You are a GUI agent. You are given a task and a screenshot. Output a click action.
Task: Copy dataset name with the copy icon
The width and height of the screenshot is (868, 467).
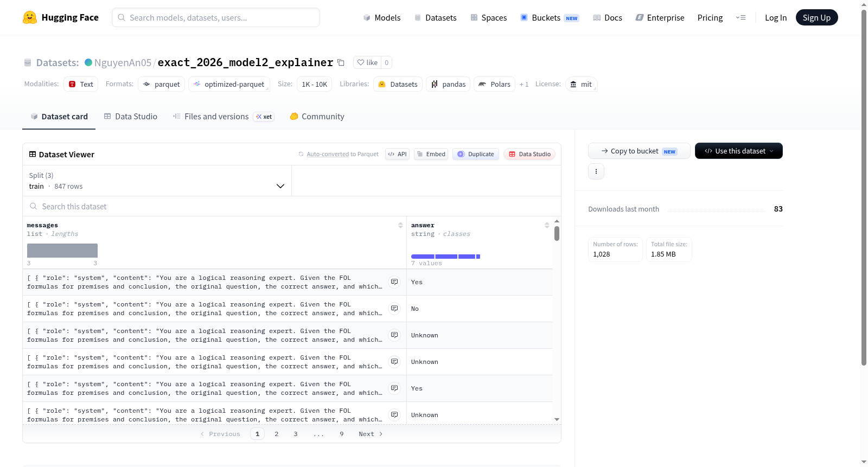coord(341,62)
